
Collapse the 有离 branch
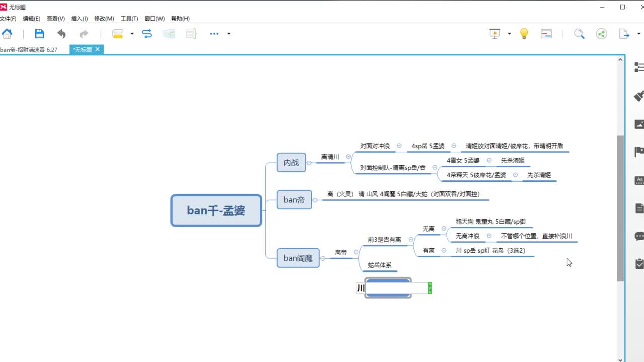click(x=444, y=250)
